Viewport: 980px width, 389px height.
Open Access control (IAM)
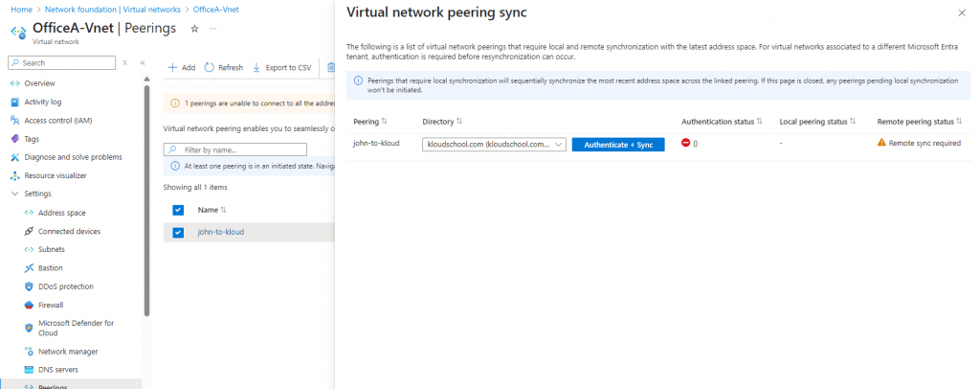tap(58, 120)
